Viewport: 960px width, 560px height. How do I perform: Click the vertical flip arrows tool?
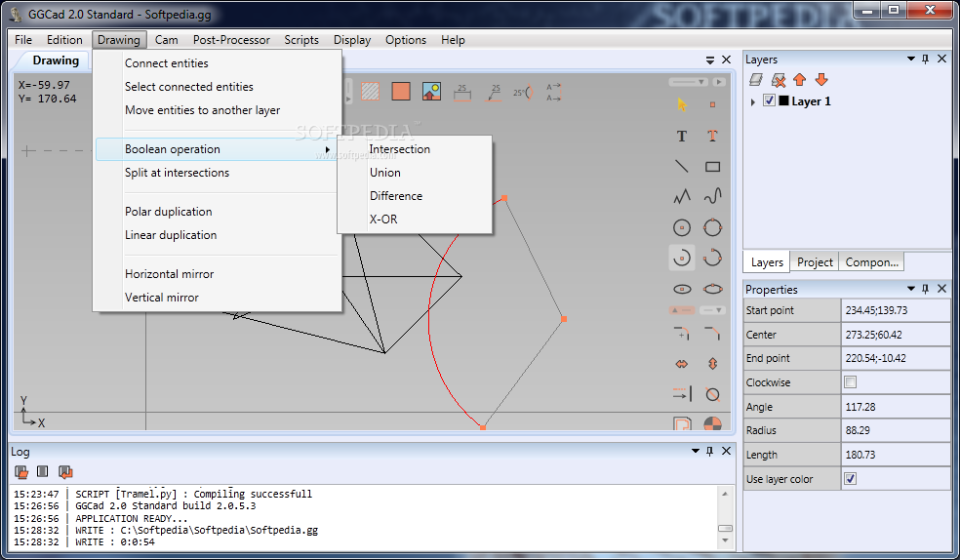pos(712,364)
